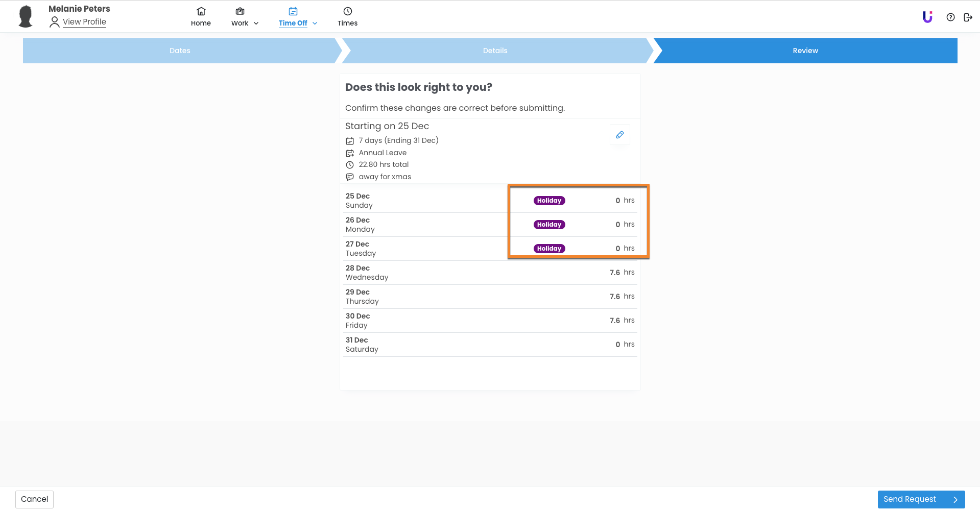The width and height of the screenshot is (980, 511).
Task: Go back to the Dates step
Action: [x=180, y=51]
